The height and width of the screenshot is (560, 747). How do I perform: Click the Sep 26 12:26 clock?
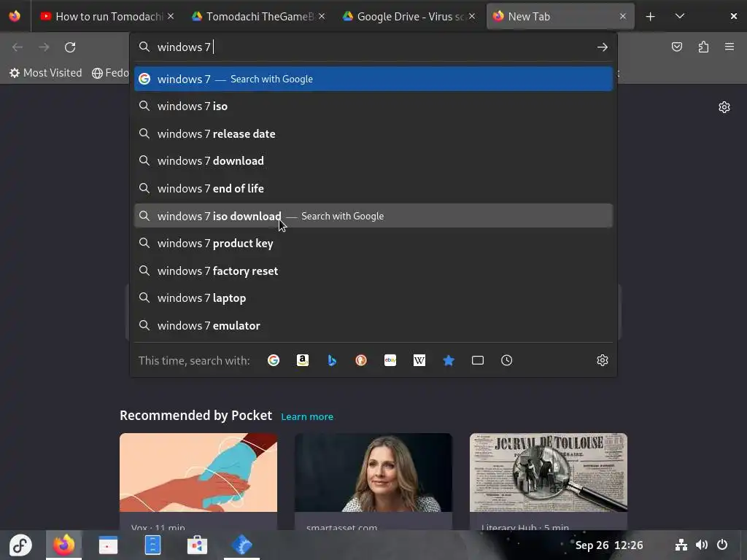pyautogui.click(x=609, y=545)
